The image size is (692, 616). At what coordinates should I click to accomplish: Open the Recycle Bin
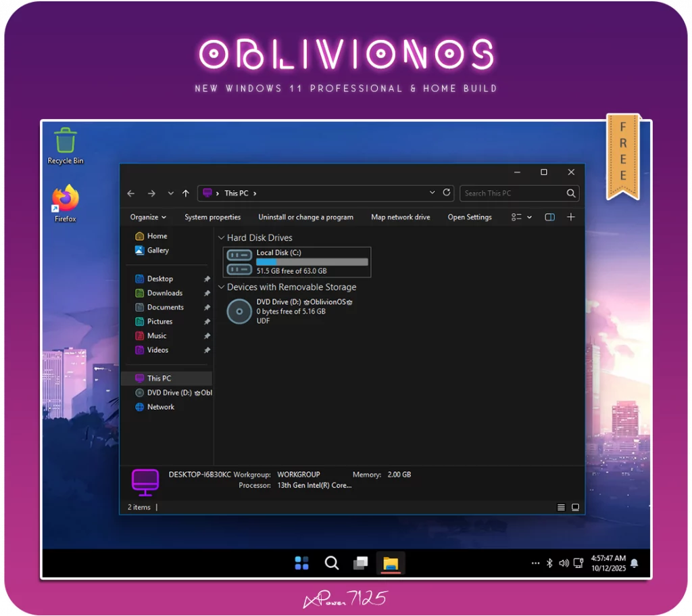[64, 140]
